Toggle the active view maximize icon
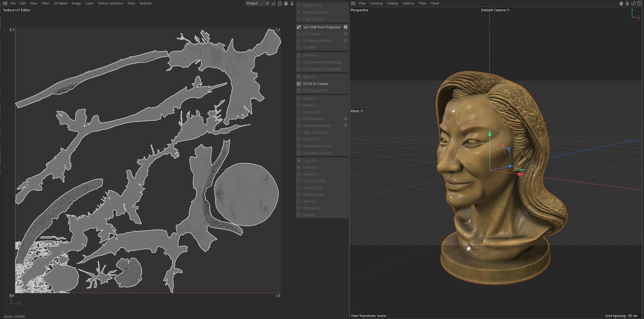Viewport: 644px width, 319px height. [x=639, y=3]
